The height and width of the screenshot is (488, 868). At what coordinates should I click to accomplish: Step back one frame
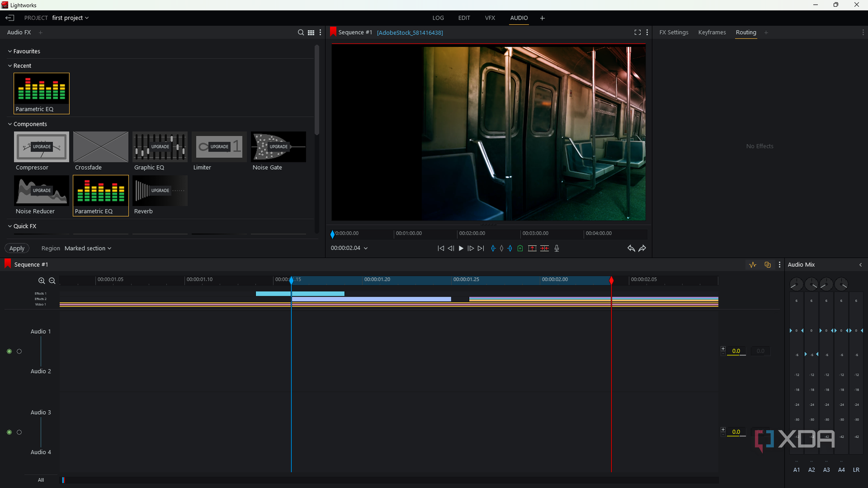click(x=451, y=248)
